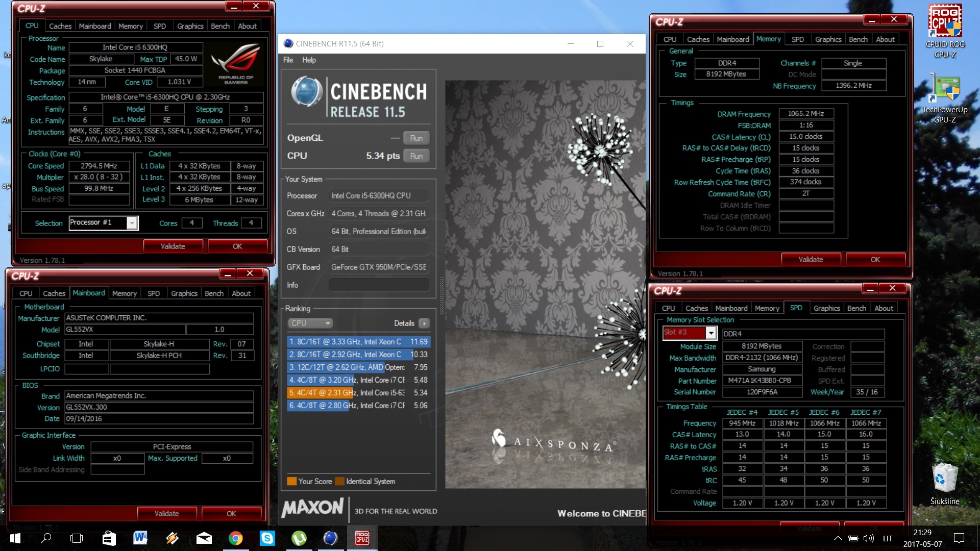The image size is (980, 551).
Task: Click Validate in Mainboard window
Action: pyautogui.click(x=167, y=514)
